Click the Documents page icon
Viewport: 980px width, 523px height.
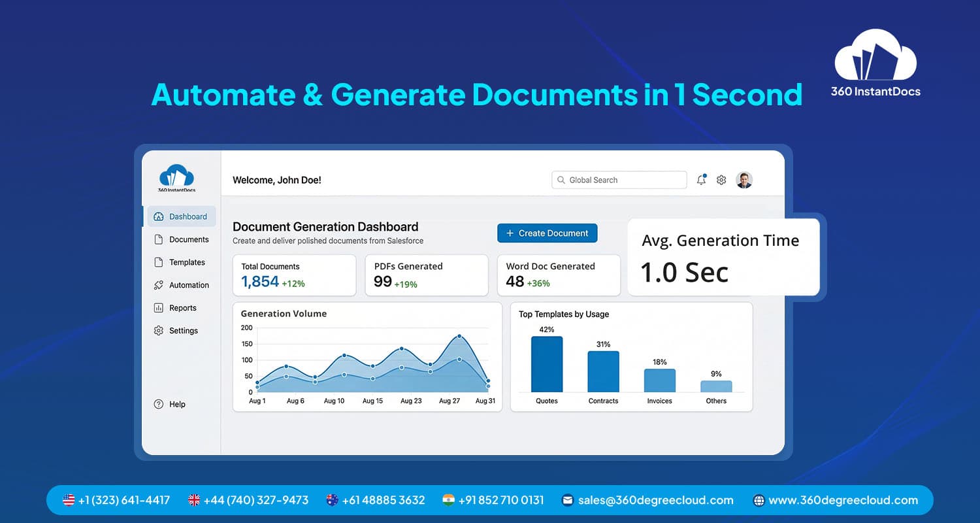(x=158, y=239)
